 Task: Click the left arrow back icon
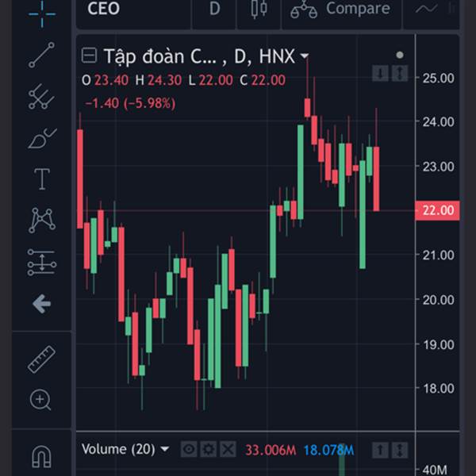click(x=41, y=304)
